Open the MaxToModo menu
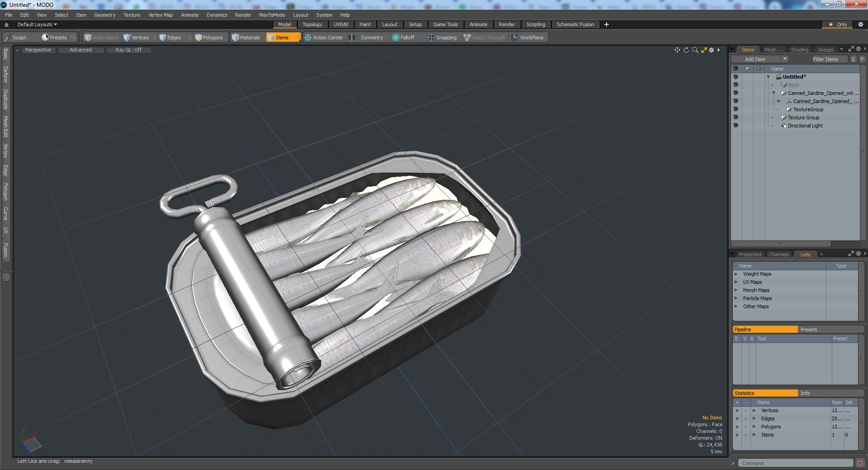Viewport: 868px width, 470px height. pos(272,15)
